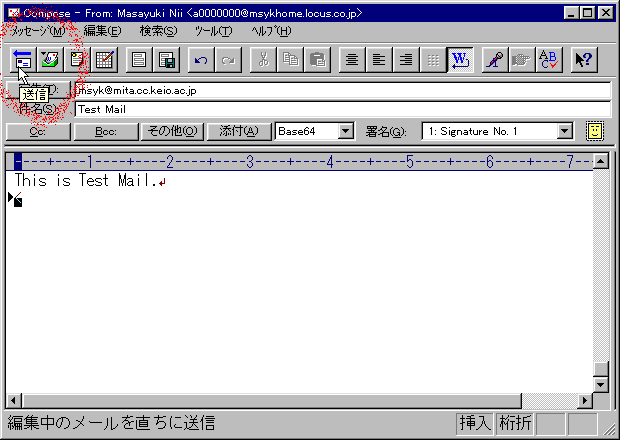
Task: Click the smiley face icon
Action: pos(595,131)
